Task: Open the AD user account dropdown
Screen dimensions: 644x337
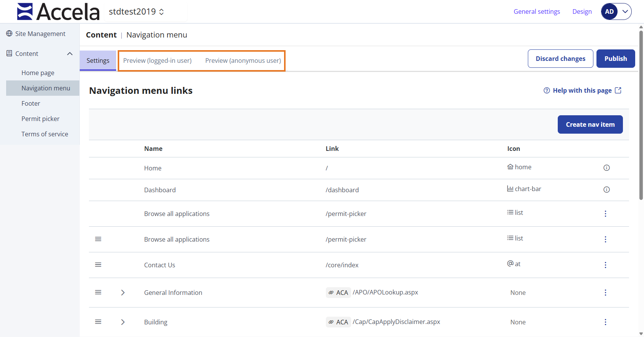Action: [616, 11]
